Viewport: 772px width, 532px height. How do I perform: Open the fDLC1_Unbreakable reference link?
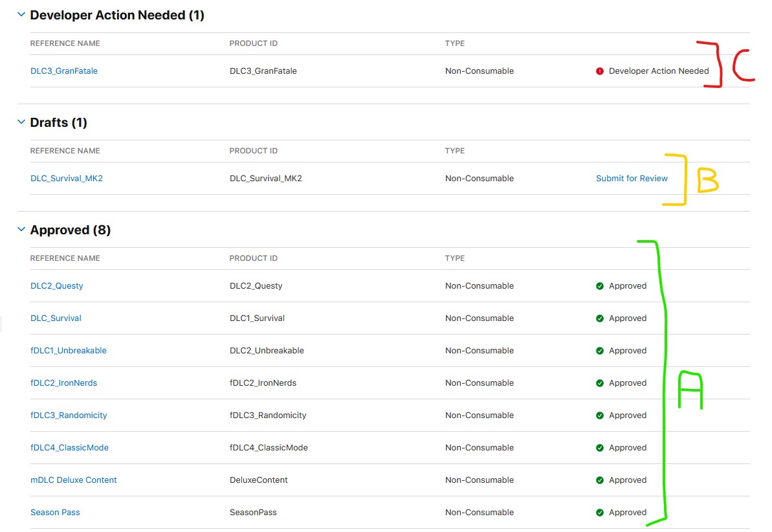pos(69,351)
